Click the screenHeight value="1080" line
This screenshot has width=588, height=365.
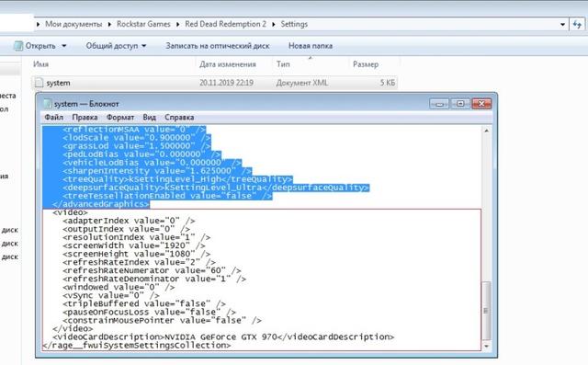[137, 254]
